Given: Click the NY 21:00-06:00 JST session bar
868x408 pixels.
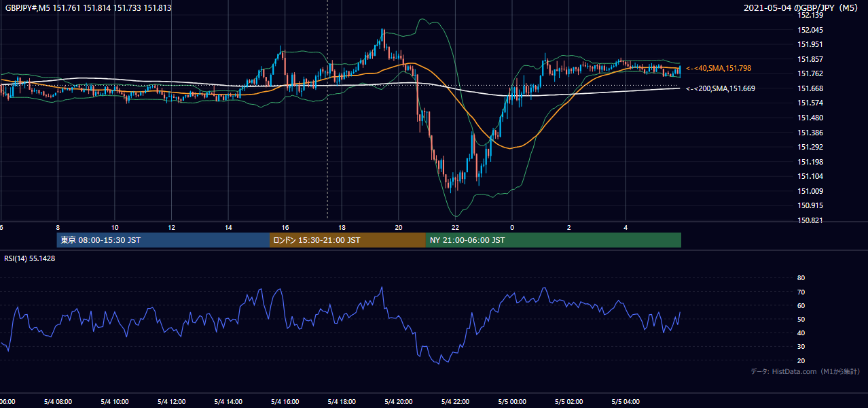Looking at the screenshot, I should [x=554, y=240].
